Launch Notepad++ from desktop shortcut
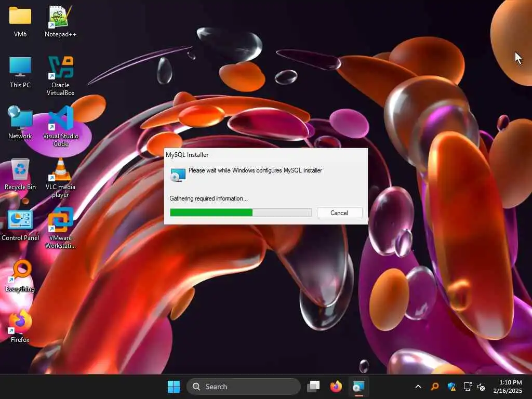Viewport: 532px width, 399px height. click(x=60, y=21)
